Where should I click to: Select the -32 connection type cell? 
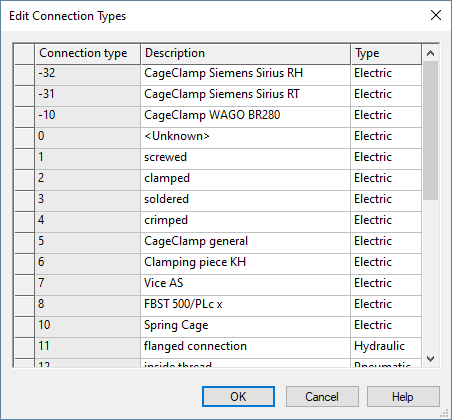click(88, 75)
